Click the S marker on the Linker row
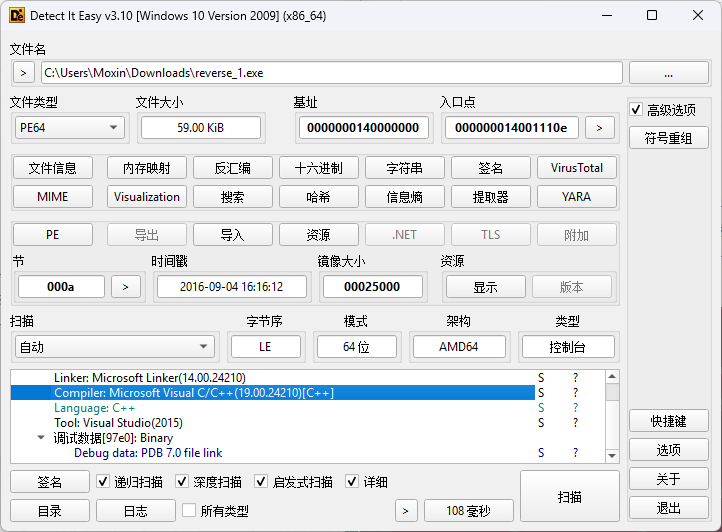This screenshot has width=722, height=532. pyautogui.click(x=541, y=378)
